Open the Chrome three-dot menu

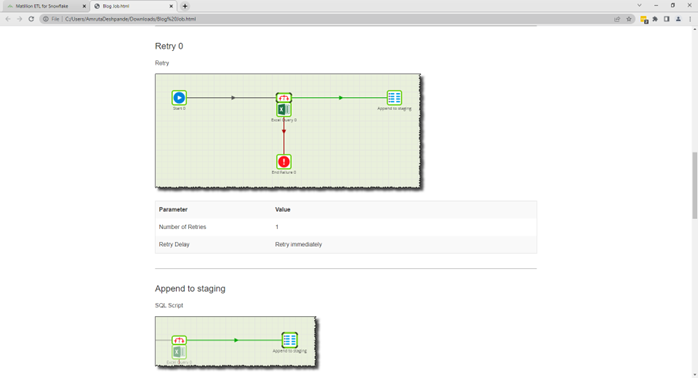[690, 19]
